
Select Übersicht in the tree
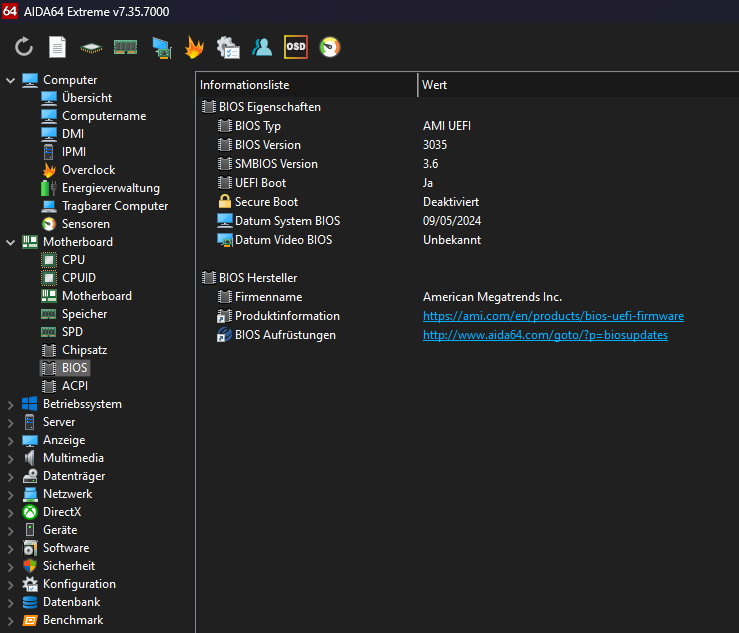[87, 98]
